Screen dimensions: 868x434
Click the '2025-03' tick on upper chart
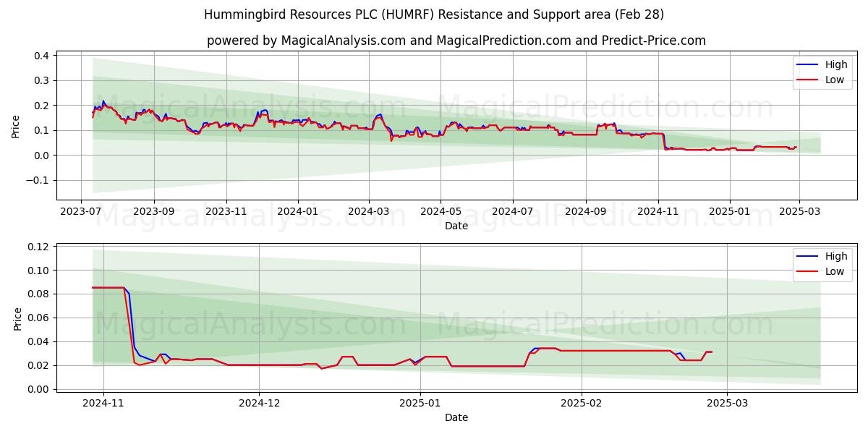pos(799,211)
